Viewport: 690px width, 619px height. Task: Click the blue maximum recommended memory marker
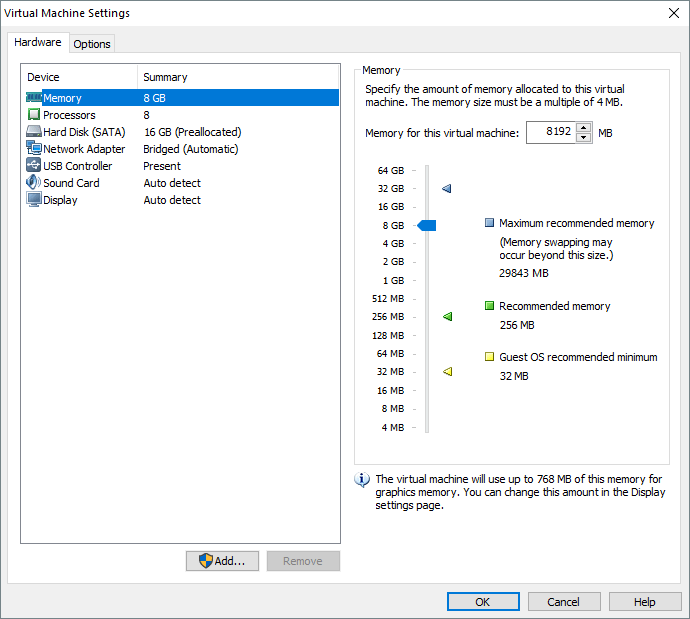tap(447, 188)
